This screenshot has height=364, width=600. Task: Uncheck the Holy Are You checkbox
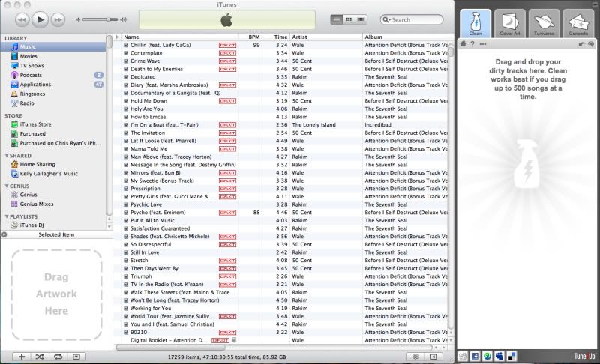coord(126,109)
